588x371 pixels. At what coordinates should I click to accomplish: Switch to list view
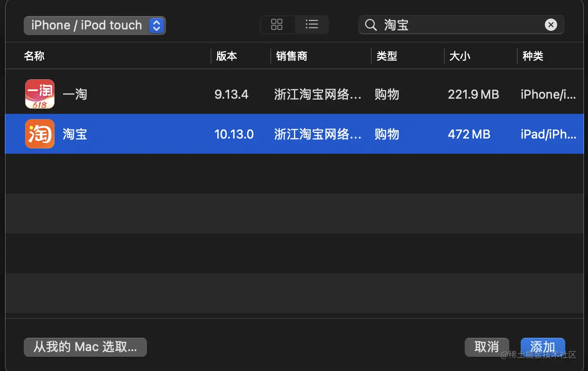(x=312, y=25)
